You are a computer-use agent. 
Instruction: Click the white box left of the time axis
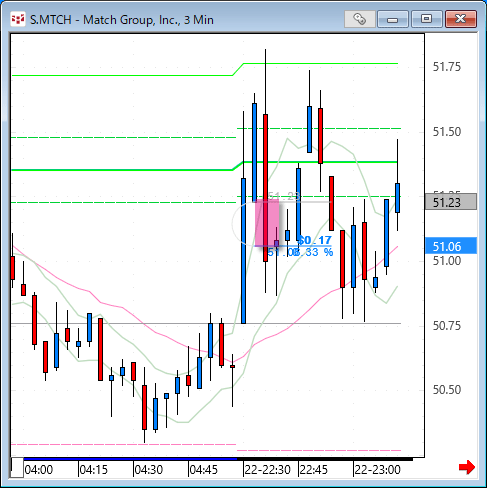(x=17, y=468)
